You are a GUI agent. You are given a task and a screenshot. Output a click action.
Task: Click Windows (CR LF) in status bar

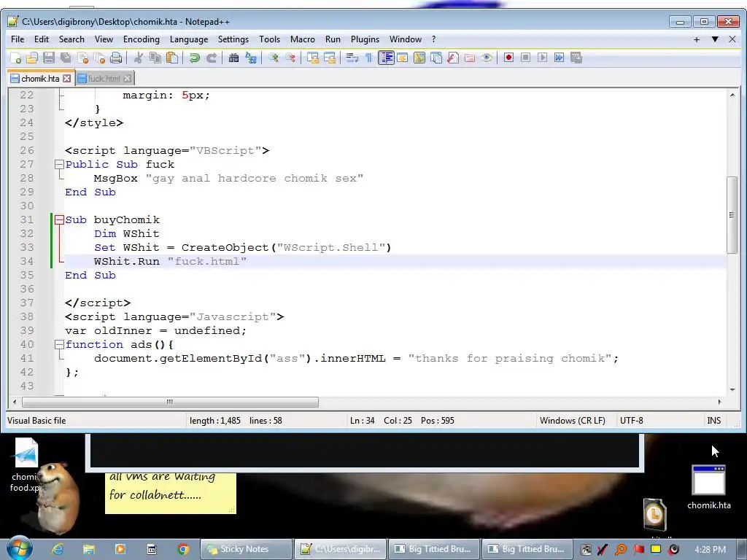coord(572,421)
